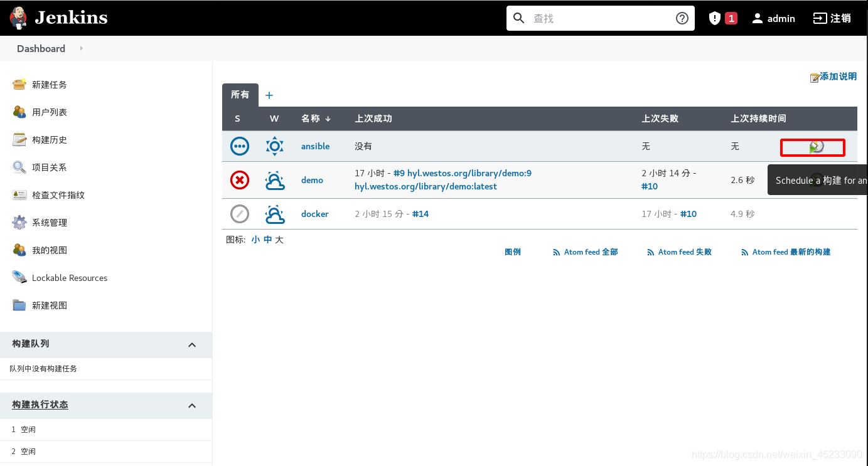Log out with 注销 button
This screenshot has height=466, width=868.
832,18
